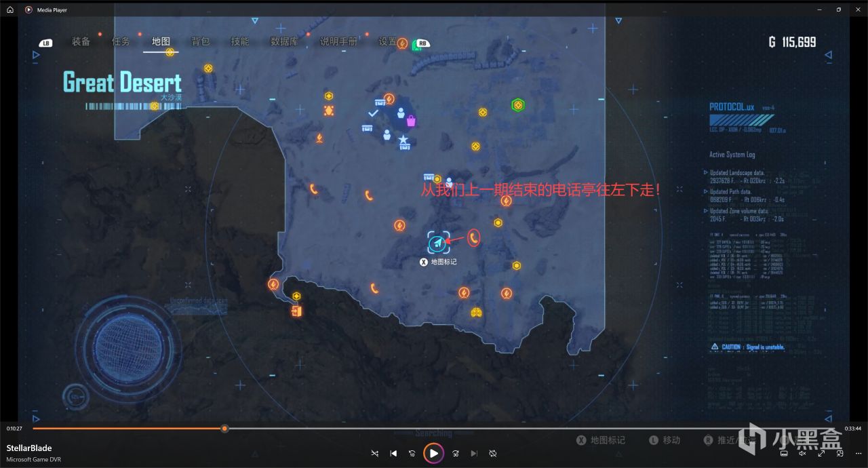Switch to the 设置 tab
This screenshot has height=468, width=868.
click(388, 41)
